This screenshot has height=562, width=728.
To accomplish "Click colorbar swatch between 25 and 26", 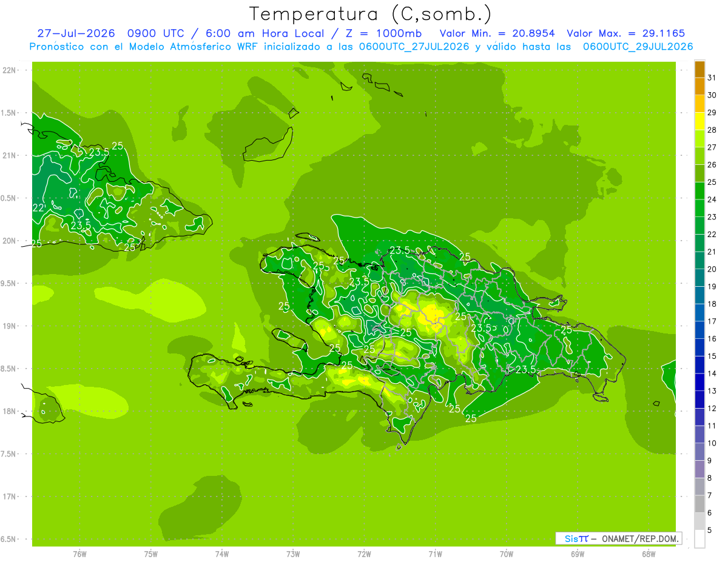I will (699, 173).
